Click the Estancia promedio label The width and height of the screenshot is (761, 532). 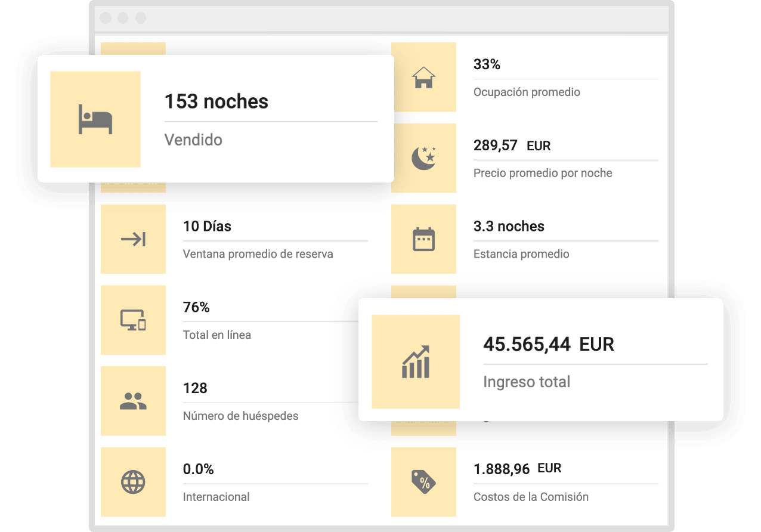coord(521,254)
